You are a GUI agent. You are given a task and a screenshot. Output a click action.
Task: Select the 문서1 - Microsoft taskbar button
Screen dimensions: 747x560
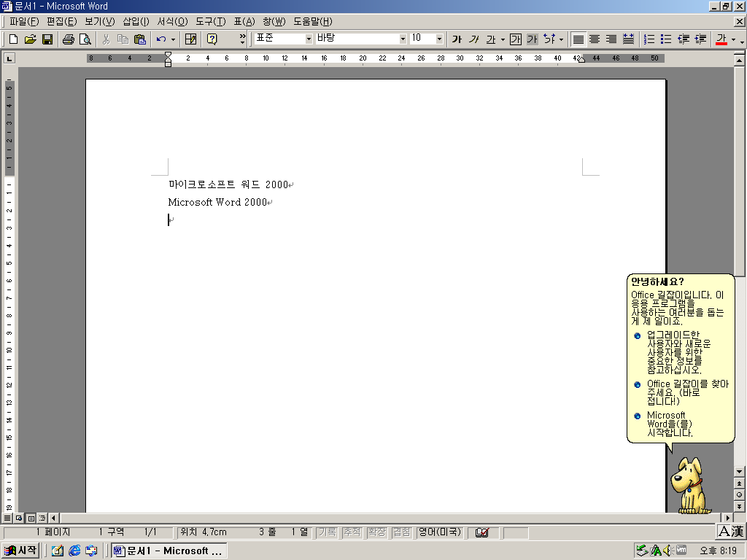click(x=169, y=551)
